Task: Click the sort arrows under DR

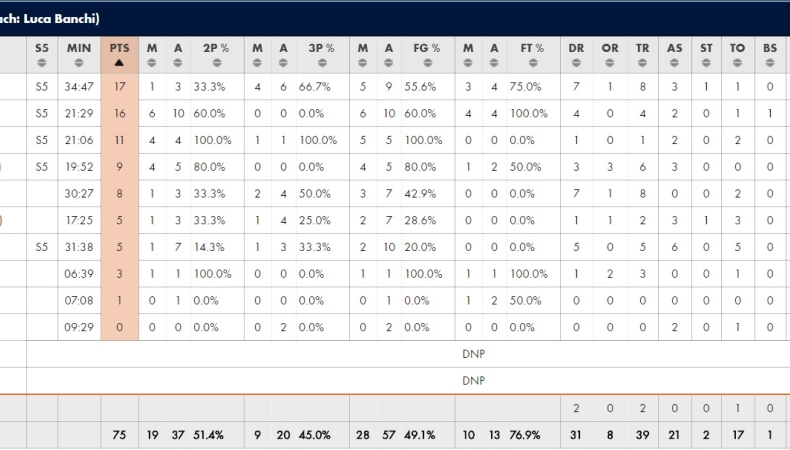Action: (x=577, y=62)
